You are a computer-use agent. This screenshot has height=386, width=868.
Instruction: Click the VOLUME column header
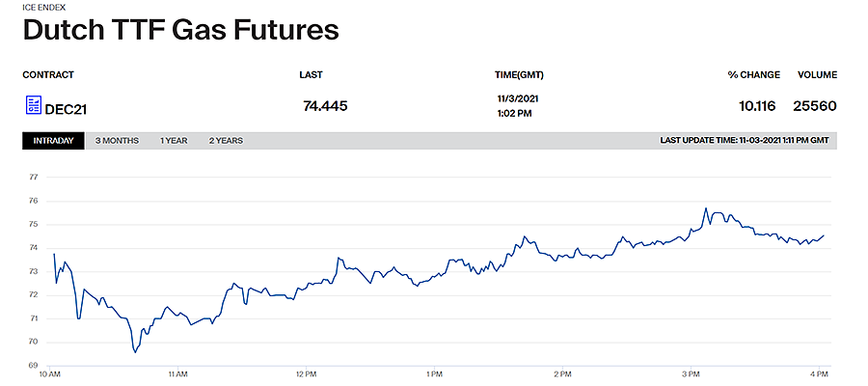[817, 74]
